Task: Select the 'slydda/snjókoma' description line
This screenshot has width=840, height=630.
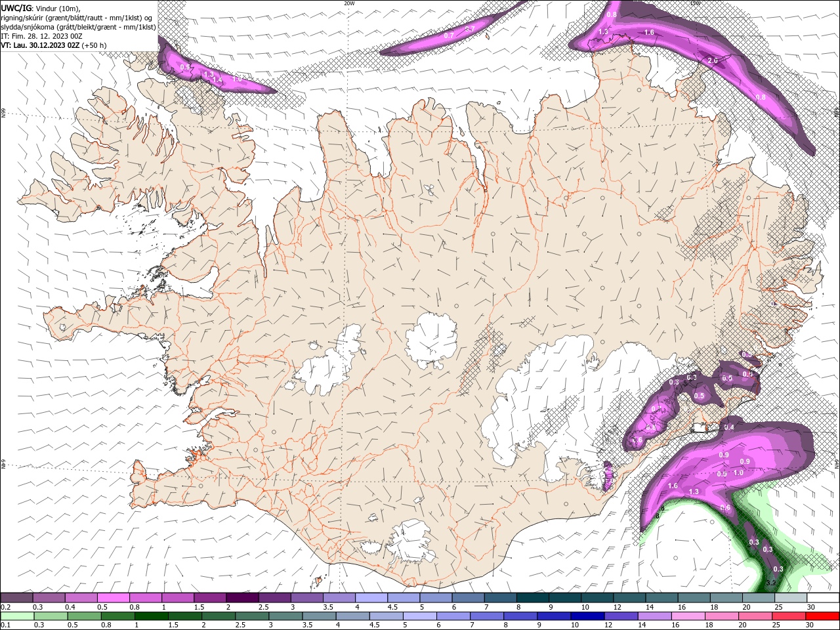Action: (79, 27)
